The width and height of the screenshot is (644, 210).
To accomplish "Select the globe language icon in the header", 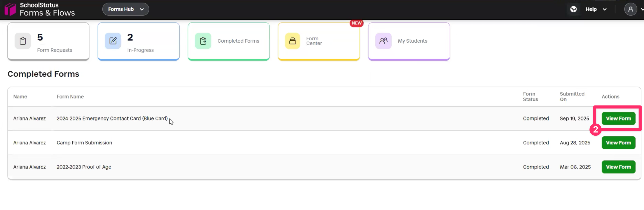I will (x=574, y=9).
